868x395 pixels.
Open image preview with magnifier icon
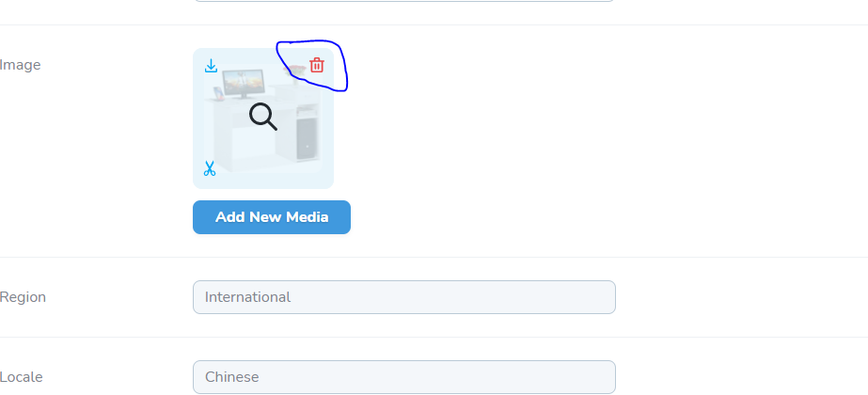point(263,117)
